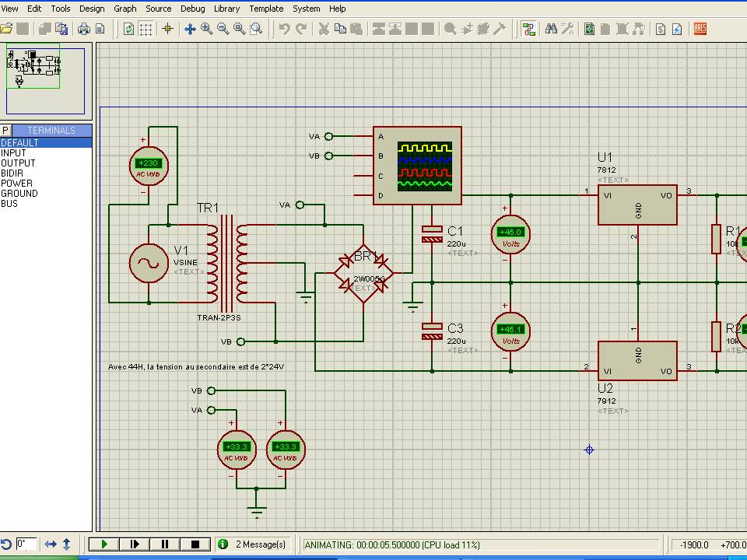The width and height of the screenshot is (747, 560).
Task: Click the zoom out magnifier
Action: 223,29
